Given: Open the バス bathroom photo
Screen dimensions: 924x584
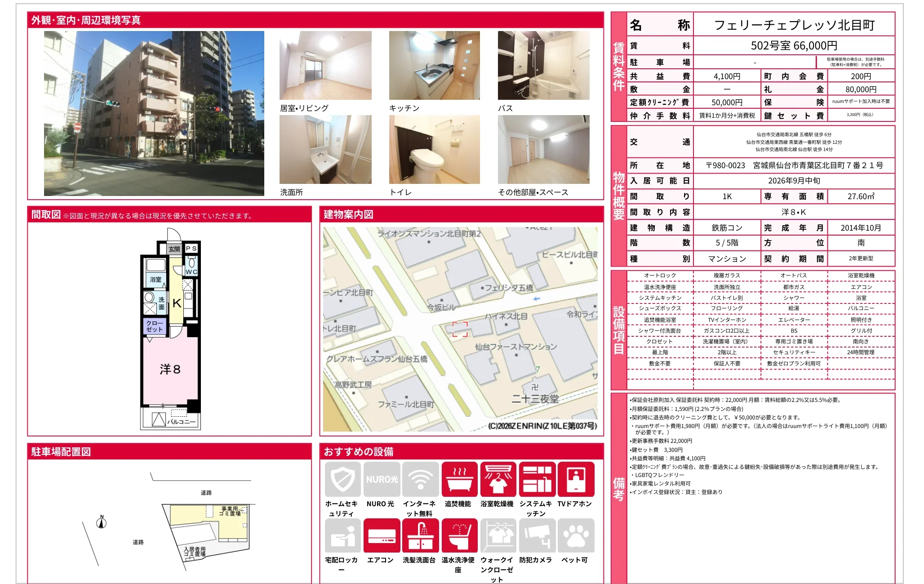Looking at the screenshot, I should 544,65.
